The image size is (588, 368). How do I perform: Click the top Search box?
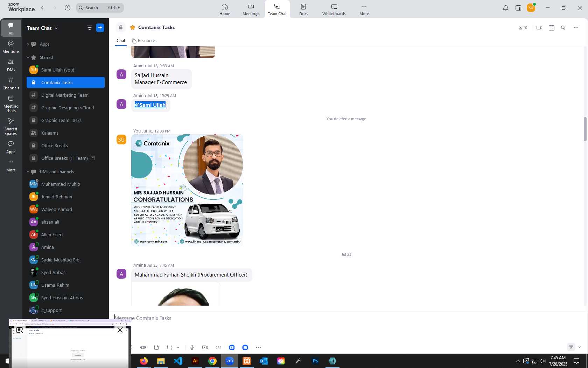click(x=100, y=8)
